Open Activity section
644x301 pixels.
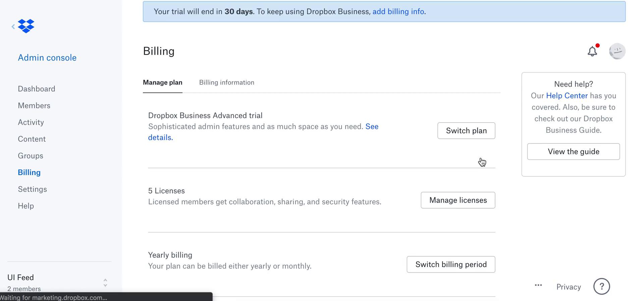31,122
